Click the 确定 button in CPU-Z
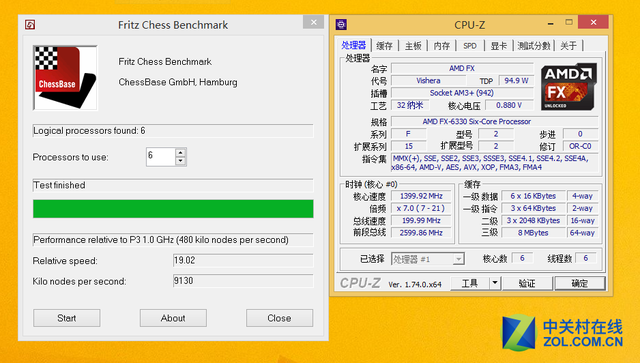 tap(580, 283)
